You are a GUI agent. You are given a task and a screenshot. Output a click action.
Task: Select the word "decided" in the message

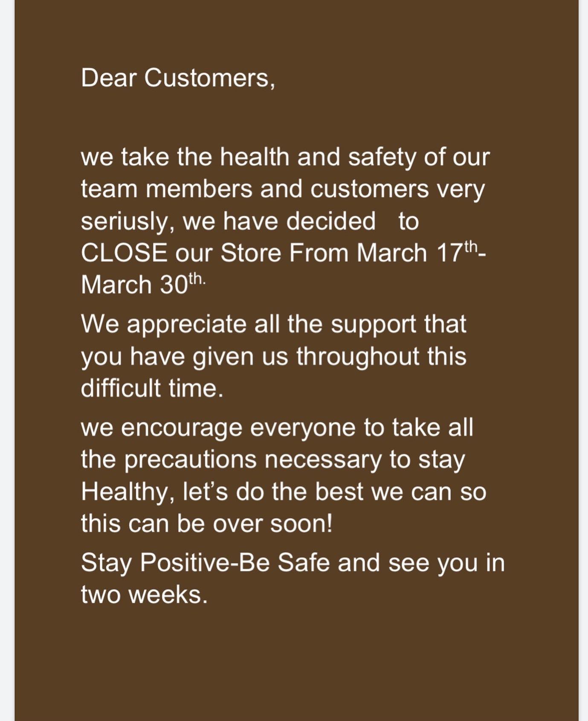click(331, 222)
